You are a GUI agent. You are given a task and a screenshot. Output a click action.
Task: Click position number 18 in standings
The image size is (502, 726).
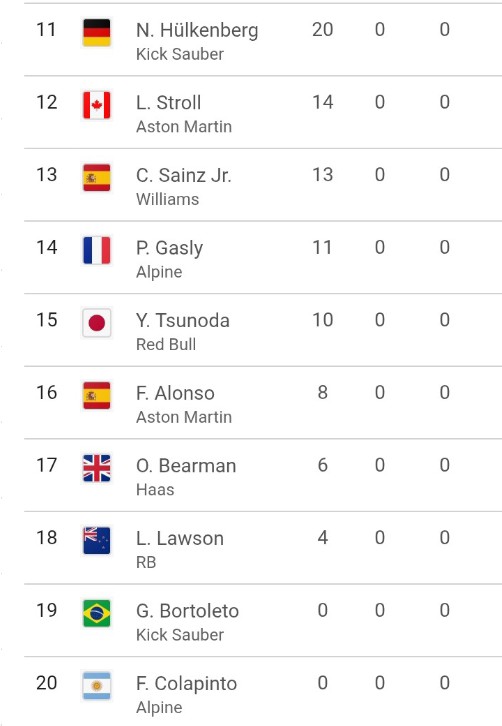point(47,538)
